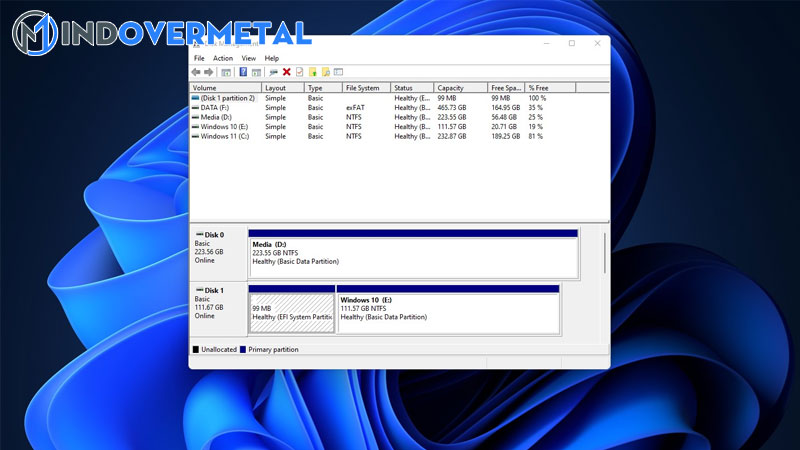The width and height of the screenshot is (800, 450).
Task: Open the File menu
Action: (199, 58)
